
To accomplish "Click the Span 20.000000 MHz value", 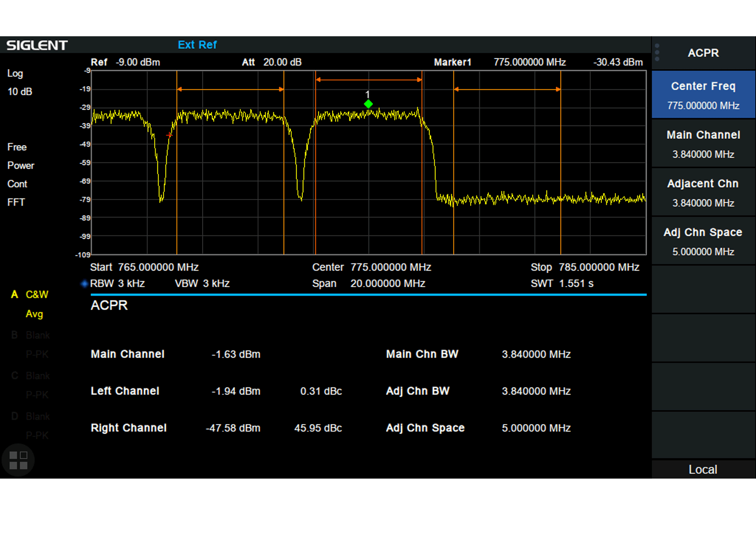I will (388, 284).
